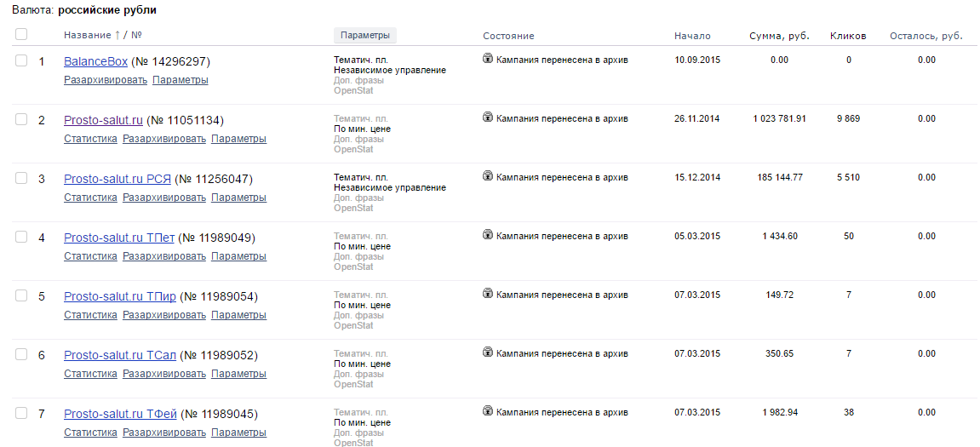Open the BalanceBox campaign link

click(95, 62)
